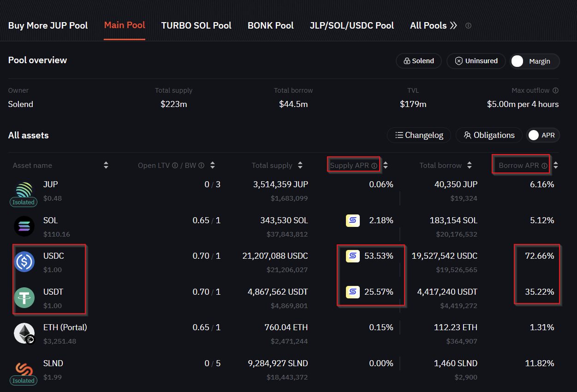The image size is (577, 392).
Task: Toggle the Margin switch
Action: pos(535,61)
